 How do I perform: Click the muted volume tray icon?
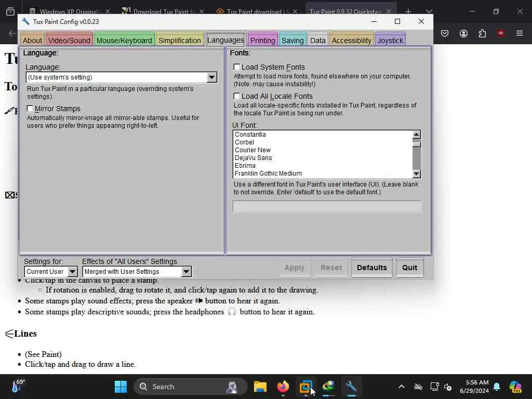click(448, 387)
